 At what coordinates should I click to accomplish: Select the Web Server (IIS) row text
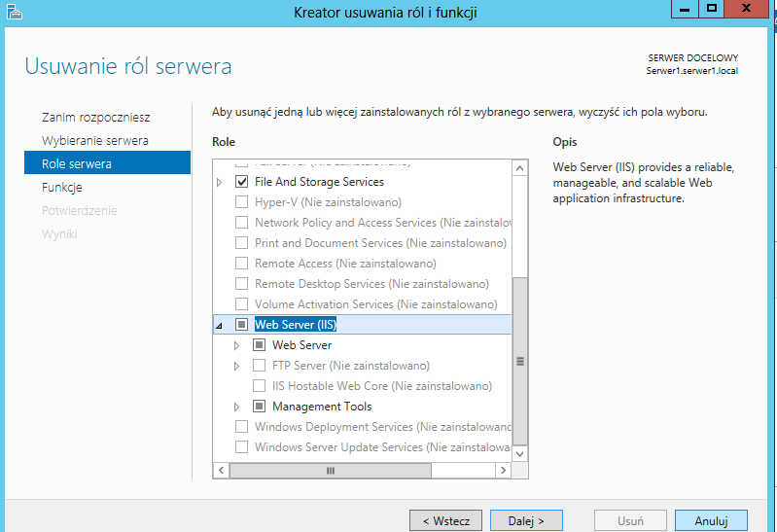[x=296, y=324]
